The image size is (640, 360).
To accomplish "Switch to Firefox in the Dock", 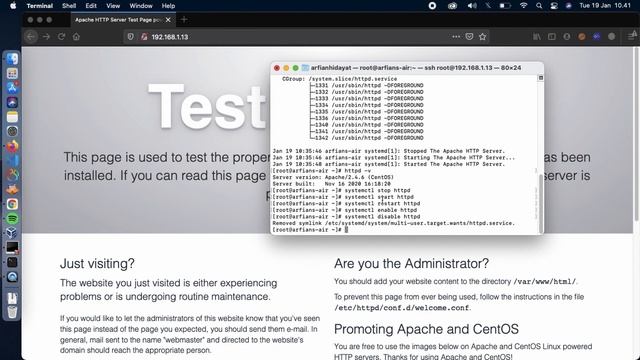I will point(12,146).
